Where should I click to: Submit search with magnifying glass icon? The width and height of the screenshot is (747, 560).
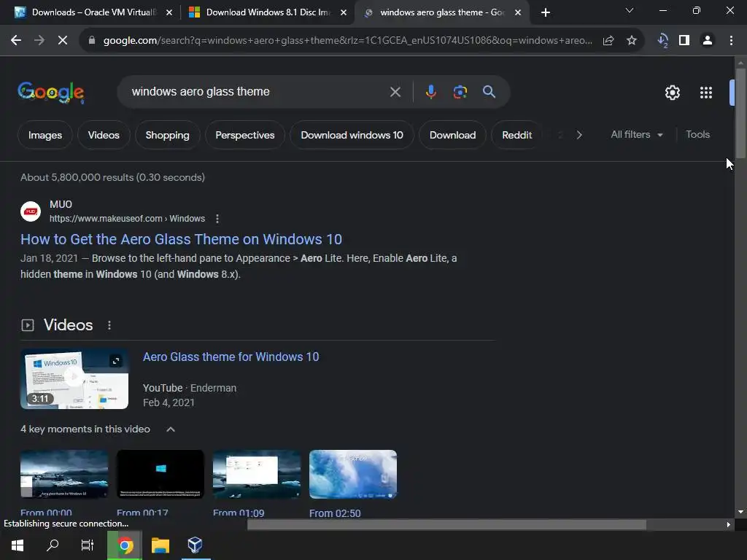[489, 92]
